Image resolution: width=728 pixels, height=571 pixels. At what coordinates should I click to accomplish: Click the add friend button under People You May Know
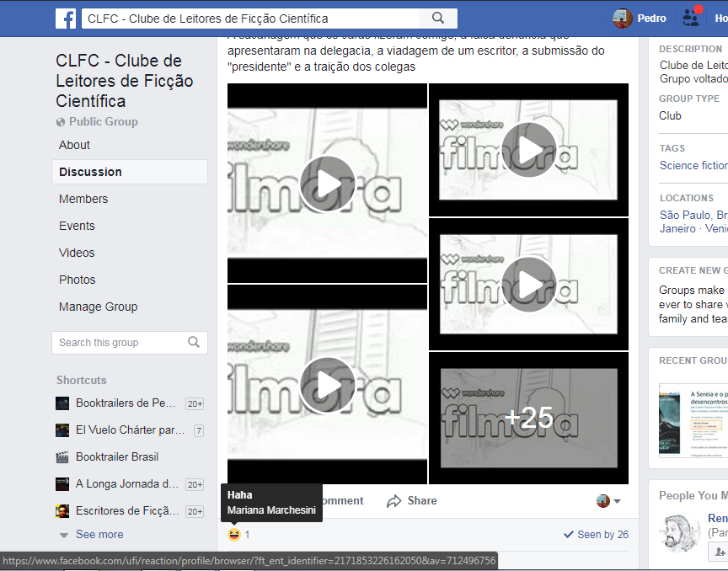point(718,552)
